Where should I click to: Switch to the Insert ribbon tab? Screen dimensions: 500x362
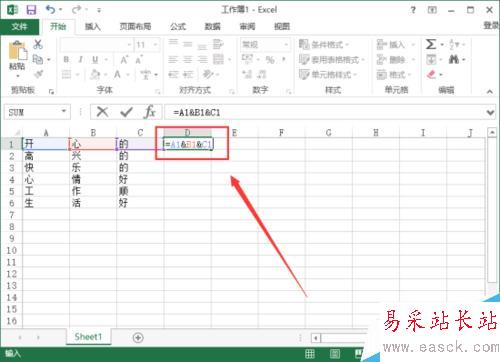tap(92, 27)
